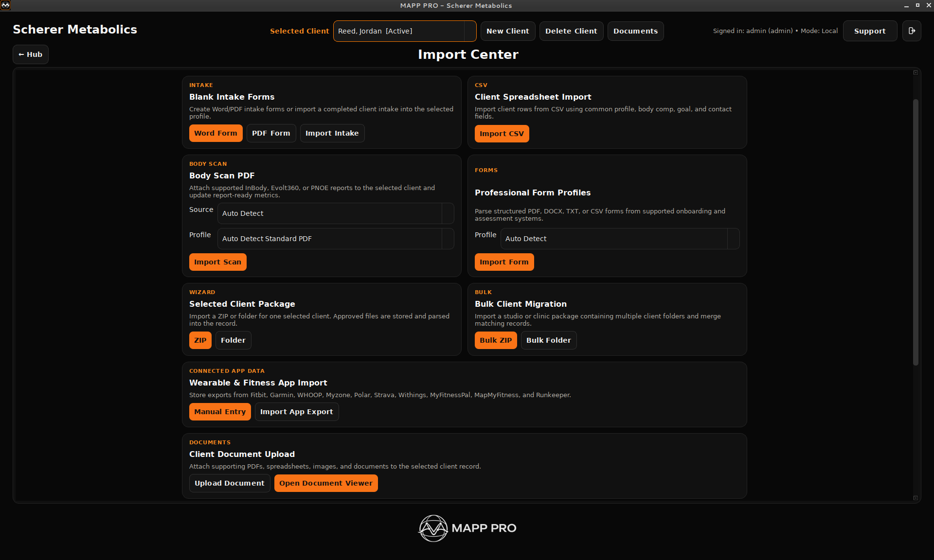This screenshot has width=934, height=560.
Task: Click the "BULK" section label
Action: click(x=484, y=292)
